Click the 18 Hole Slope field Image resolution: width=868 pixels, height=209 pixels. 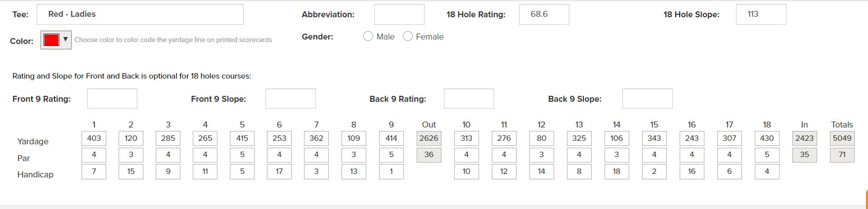(x=761, y=14)
